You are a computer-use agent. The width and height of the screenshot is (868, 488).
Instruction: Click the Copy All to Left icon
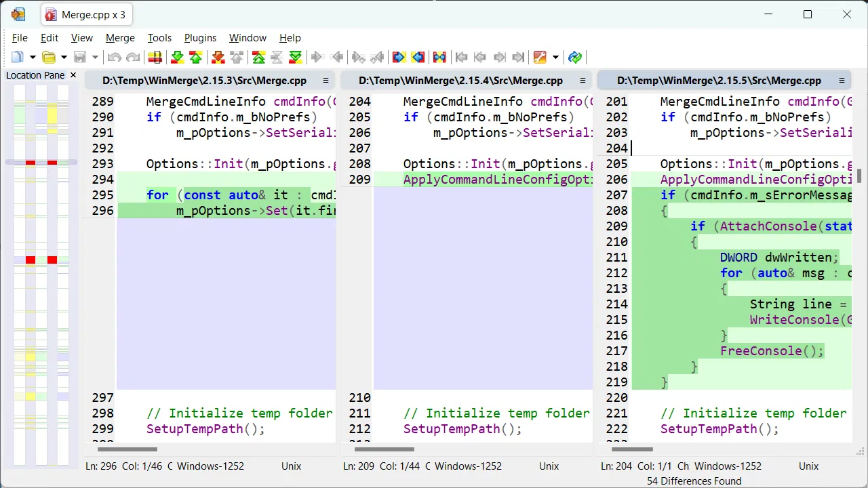pyautogui.click(x=418, y=58)
